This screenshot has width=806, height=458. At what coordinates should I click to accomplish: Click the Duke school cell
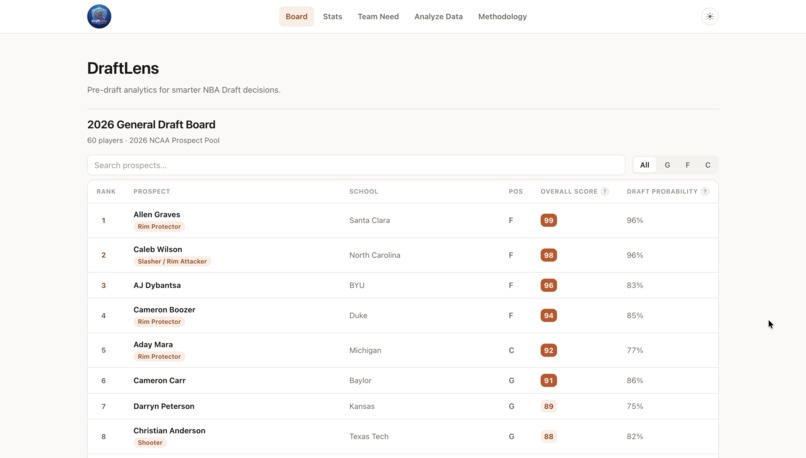coord(358,316)
